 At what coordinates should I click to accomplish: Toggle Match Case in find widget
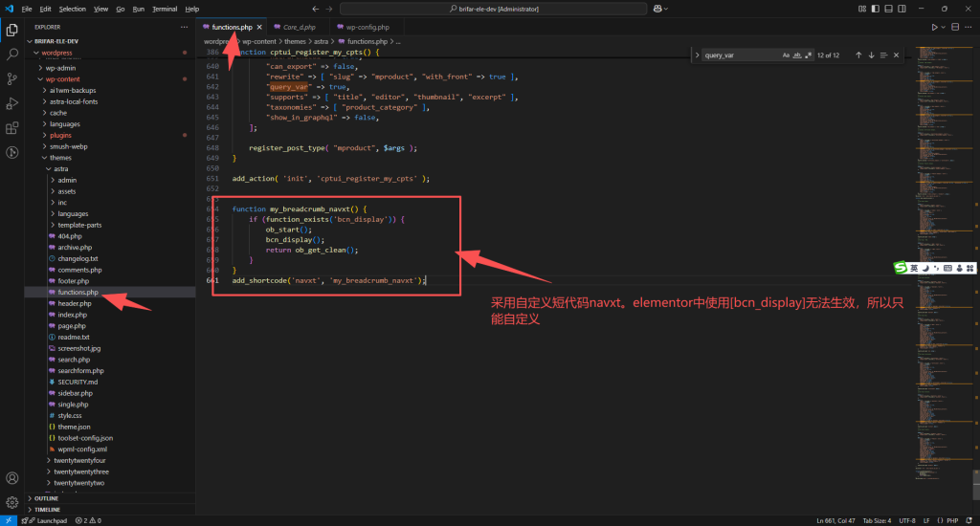[x=786, y=55]
